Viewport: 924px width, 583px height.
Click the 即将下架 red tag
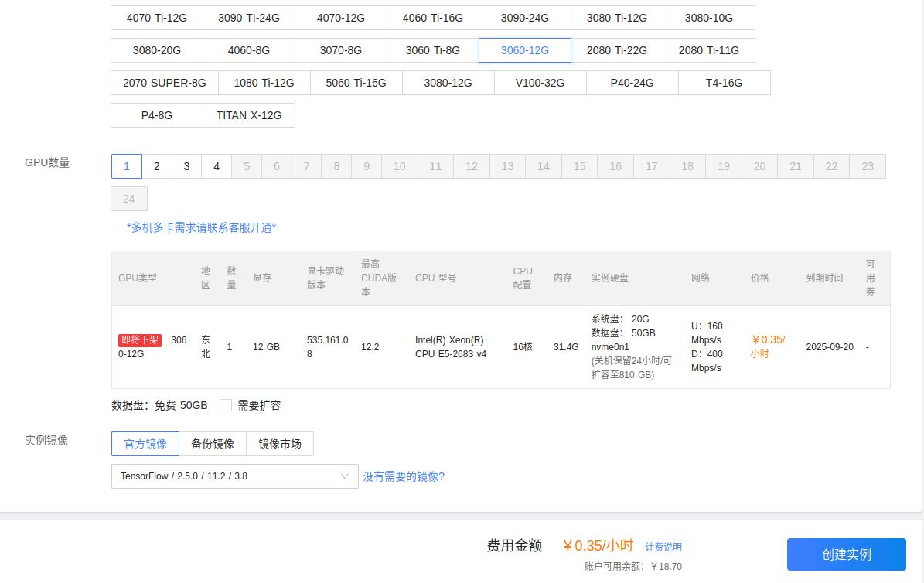[140, 340]
